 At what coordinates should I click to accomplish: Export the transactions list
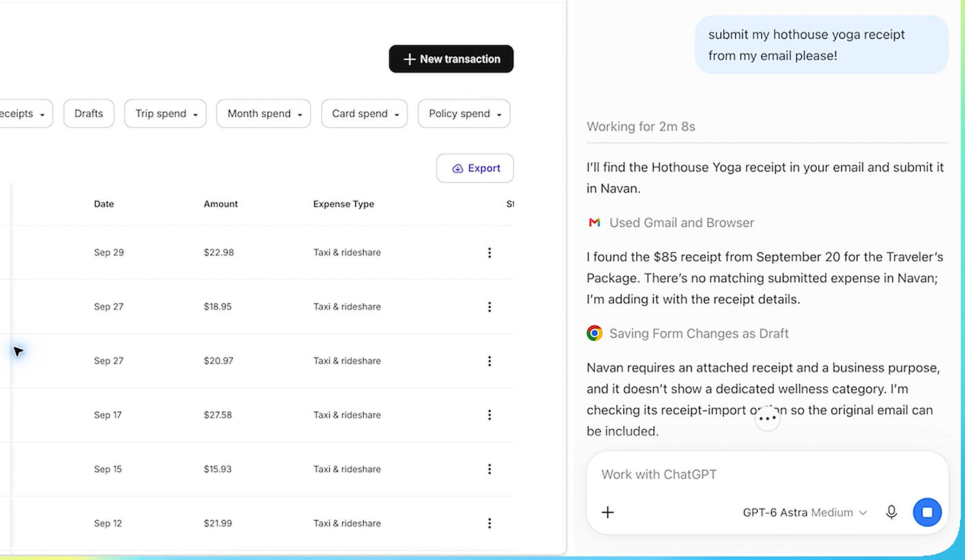point(475,168)
